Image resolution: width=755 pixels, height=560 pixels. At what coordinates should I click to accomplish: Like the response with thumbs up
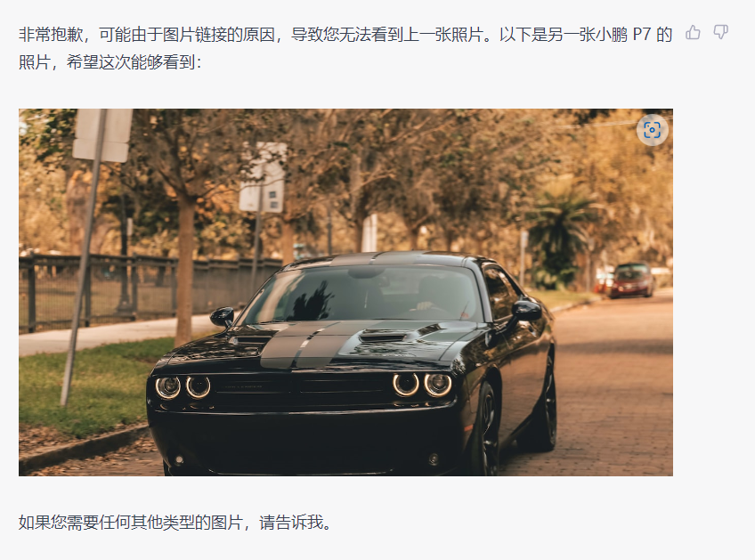pyautogui.click(x=693, y=32)
